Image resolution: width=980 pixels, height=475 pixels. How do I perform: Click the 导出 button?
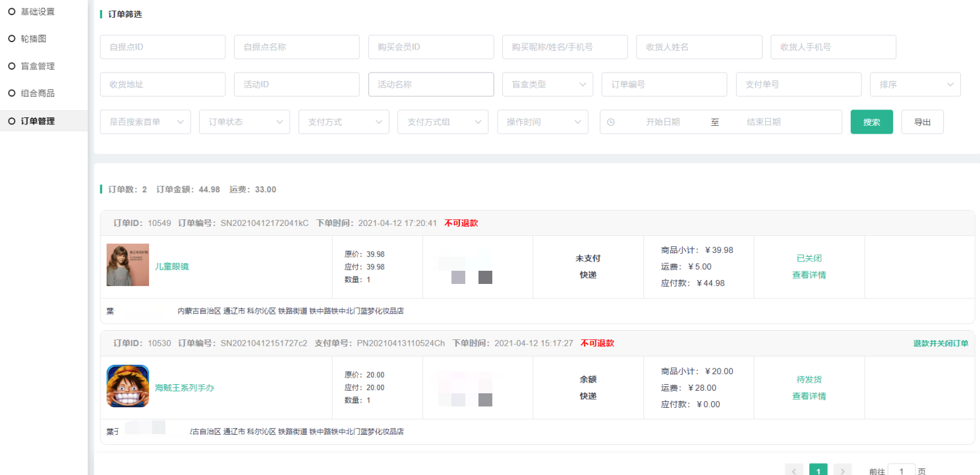pyautogui.click(x=922, y=122)
